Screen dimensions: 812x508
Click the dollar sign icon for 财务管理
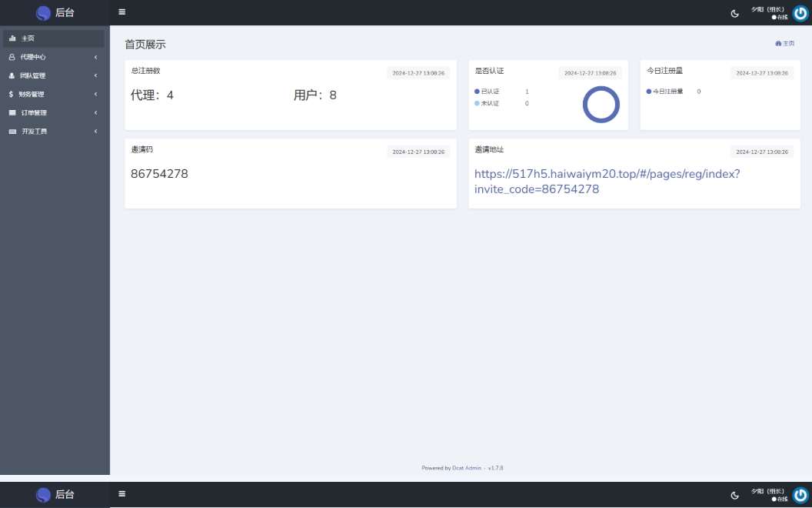[12, 94]
